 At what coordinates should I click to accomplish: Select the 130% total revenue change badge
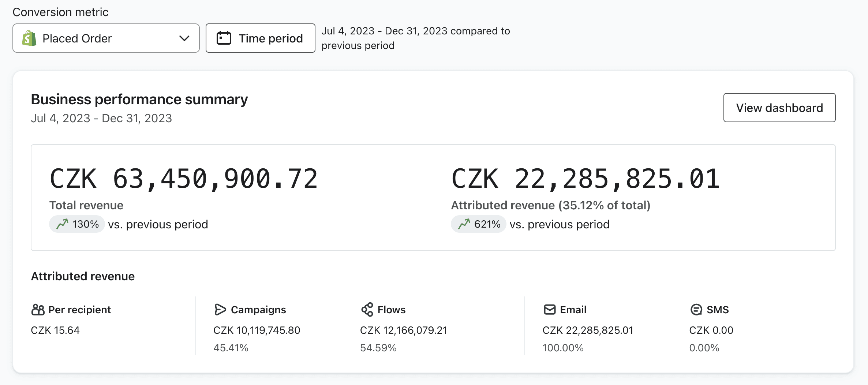(x=77, y=224)
